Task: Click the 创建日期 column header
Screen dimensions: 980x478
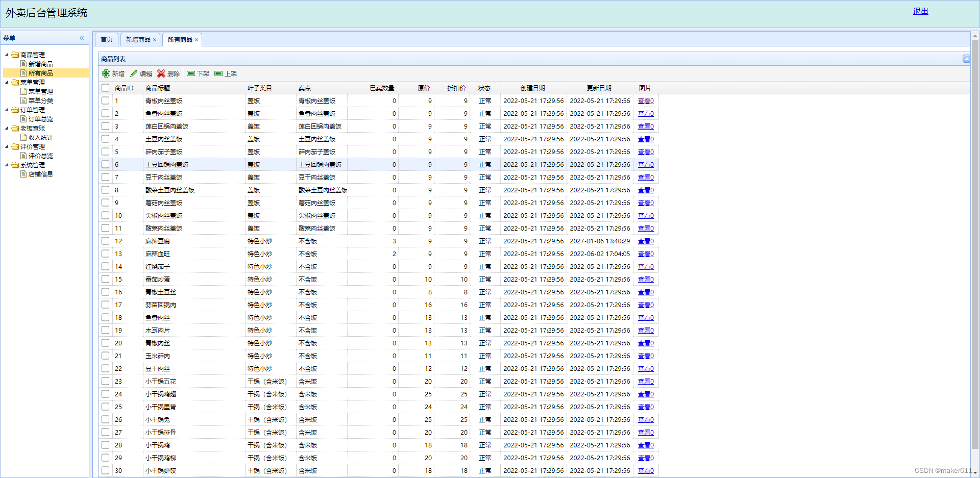Action: [534, 88]
